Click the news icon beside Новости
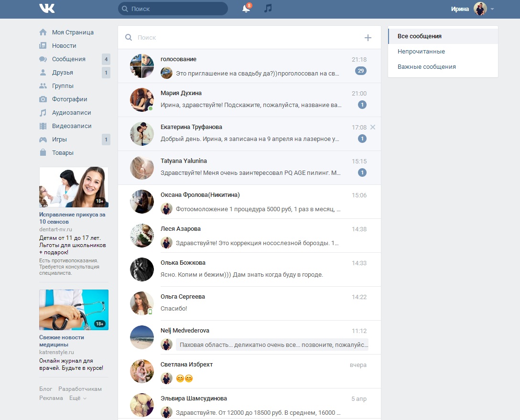Screen dimensions: 520x420 click(43, 45)
